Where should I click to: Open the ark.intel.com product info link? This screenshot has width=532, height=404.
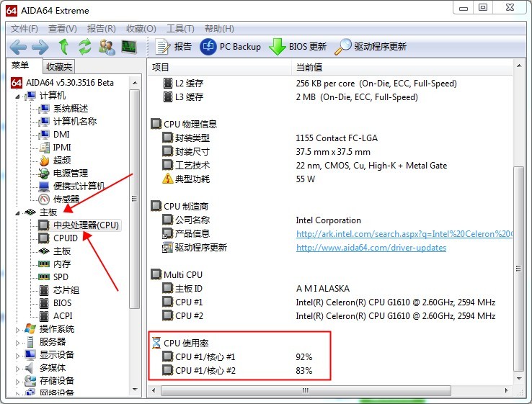point(404,234)
